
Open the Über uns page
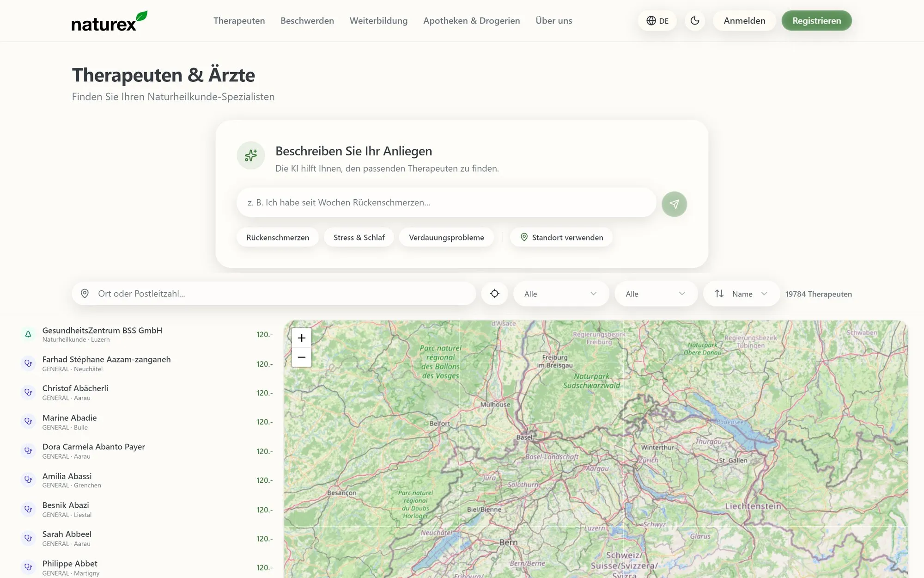553,21
